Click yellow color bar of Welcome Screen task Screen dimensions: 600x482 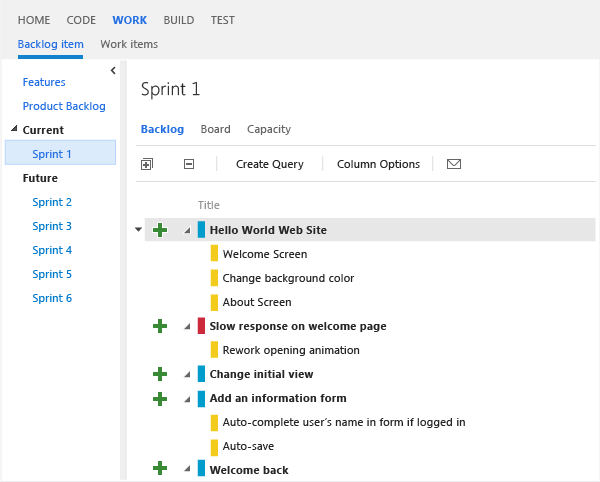click(x=214, y=253)
